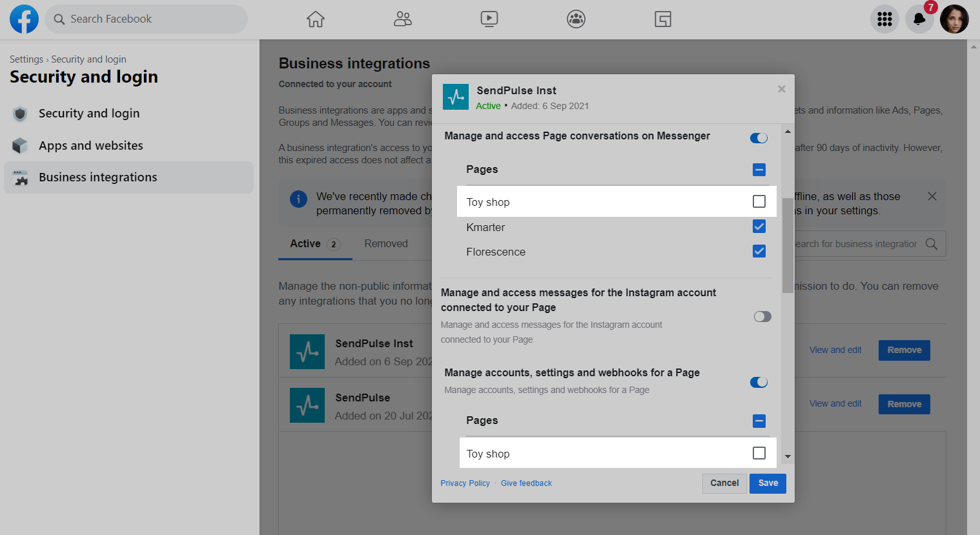Image resolution: width=980 pixels, height=535 pixels.
Task: Dismiss the recent changes notice
Action: (x=932, y=196)
